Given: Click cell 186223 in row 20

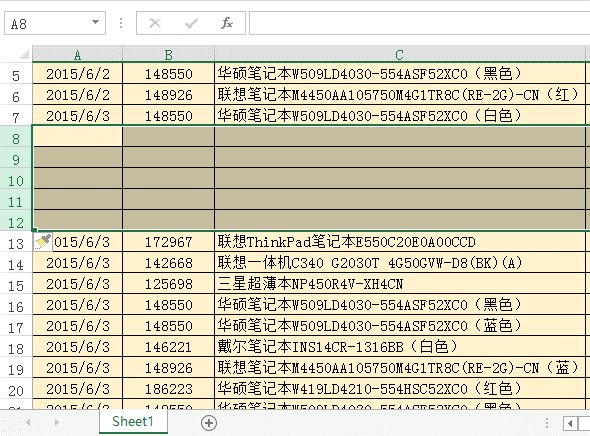Looking at the screenshot, I should tap(169, 389).
